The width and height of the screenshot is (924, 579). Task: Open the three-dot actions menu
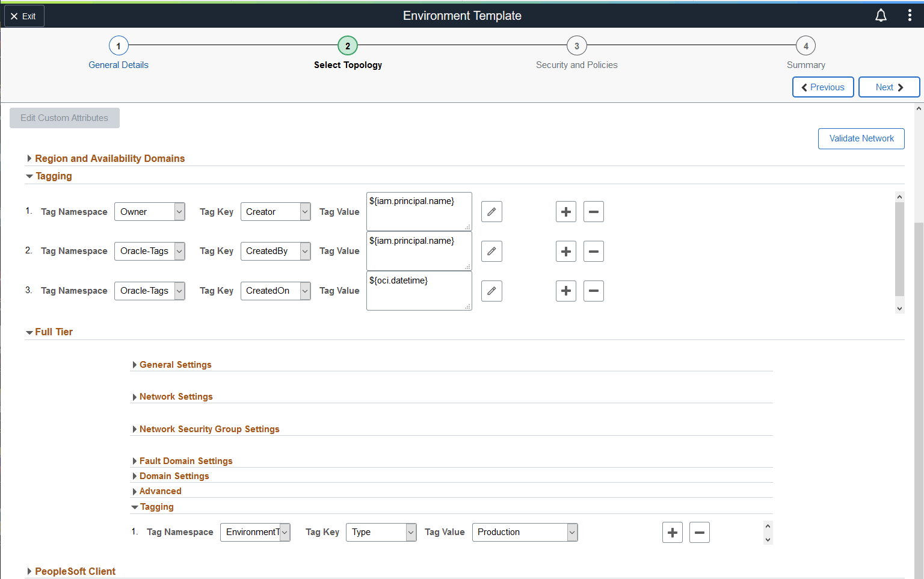click(x=909, y=16)
